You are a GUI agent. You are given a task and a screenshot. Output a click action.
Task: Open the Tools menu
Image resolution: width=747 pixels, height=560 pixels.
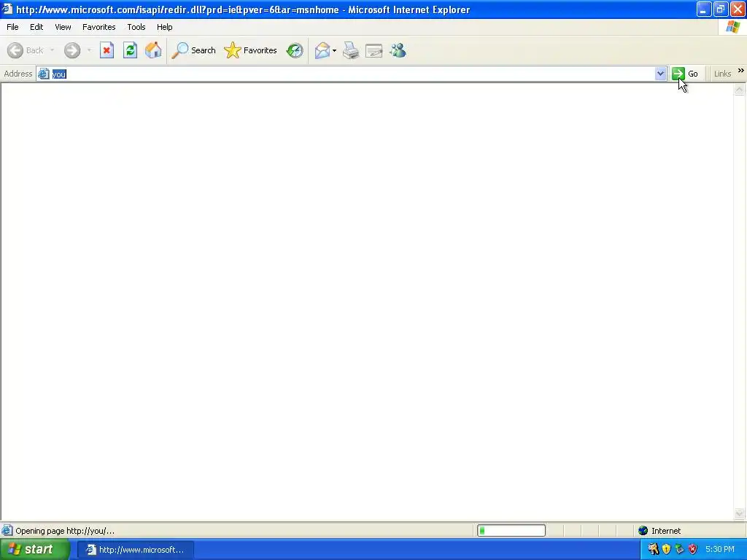coord(136,27)
